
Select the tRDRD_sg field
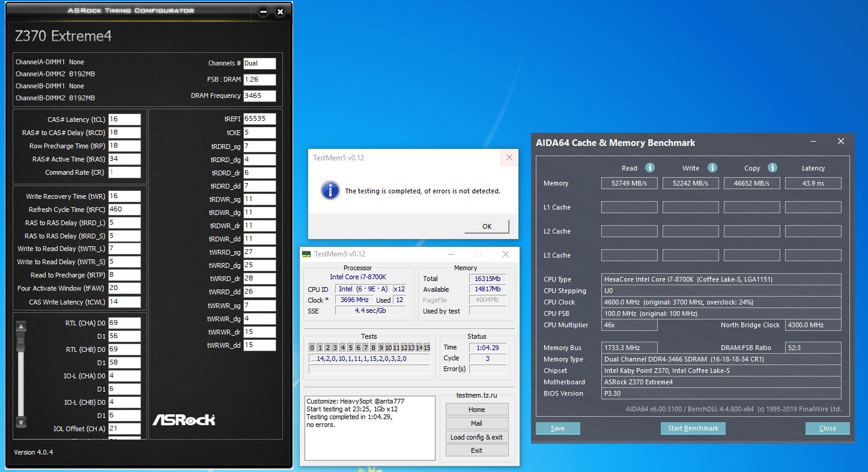pos(259,146)
